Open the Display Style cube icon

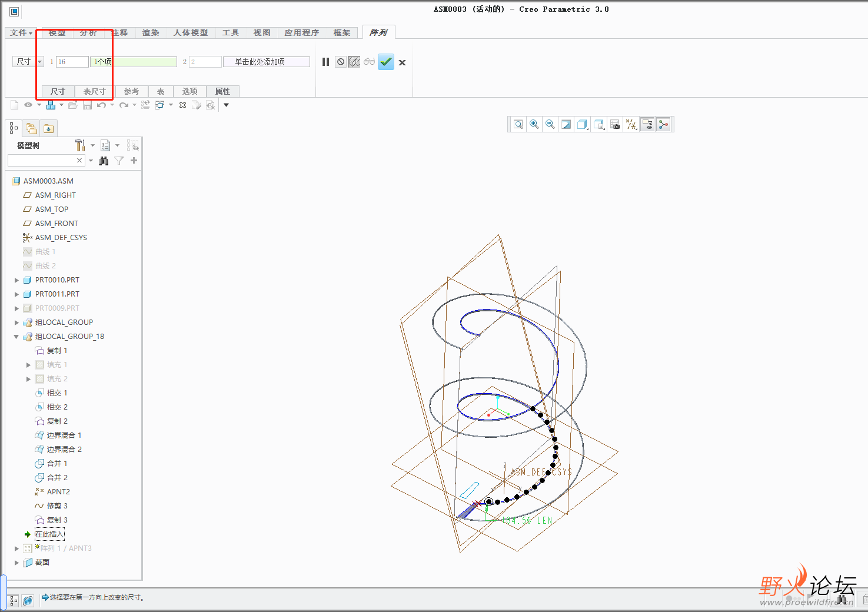pos(582,124)
